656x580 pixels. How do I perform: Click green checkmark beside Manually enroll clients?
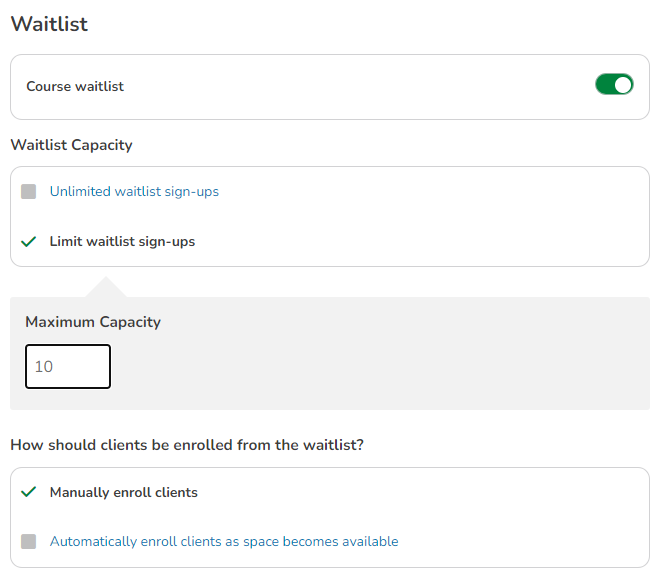(x=29, y=492)
